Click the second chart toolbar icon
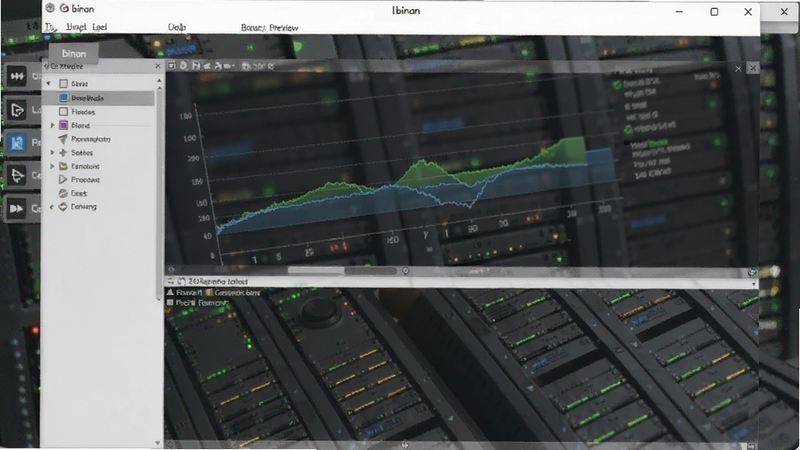Viewport: 800px width, 450px height. (x=184, y=66)
